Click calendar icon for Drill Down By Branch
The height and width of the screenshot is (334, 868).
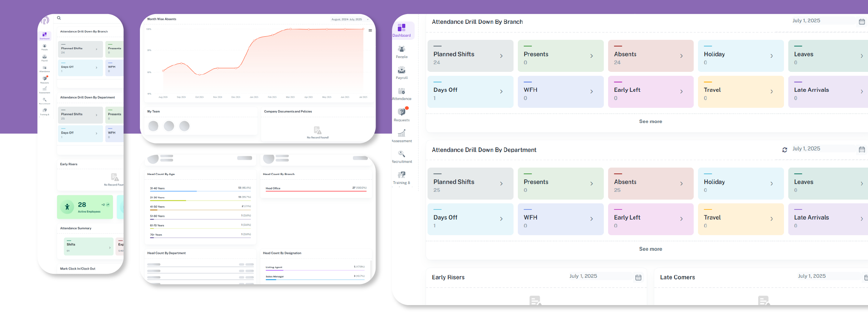[862, 22]
